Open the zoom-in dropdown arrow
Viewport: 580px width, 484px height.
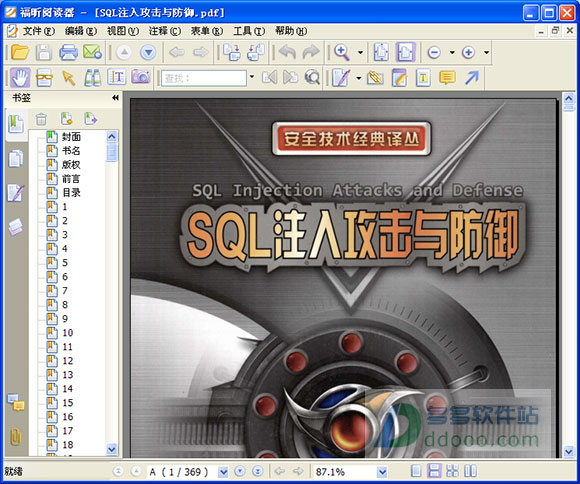click(486, 52)
